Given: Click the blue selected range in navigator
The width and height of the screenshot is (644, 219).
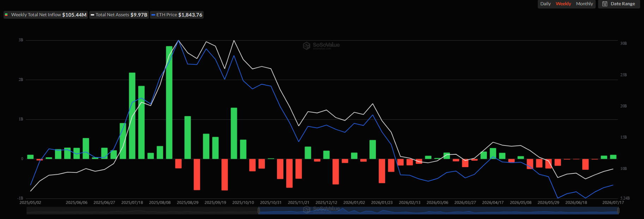Looking at the screenshot, I should pos(438,211).
